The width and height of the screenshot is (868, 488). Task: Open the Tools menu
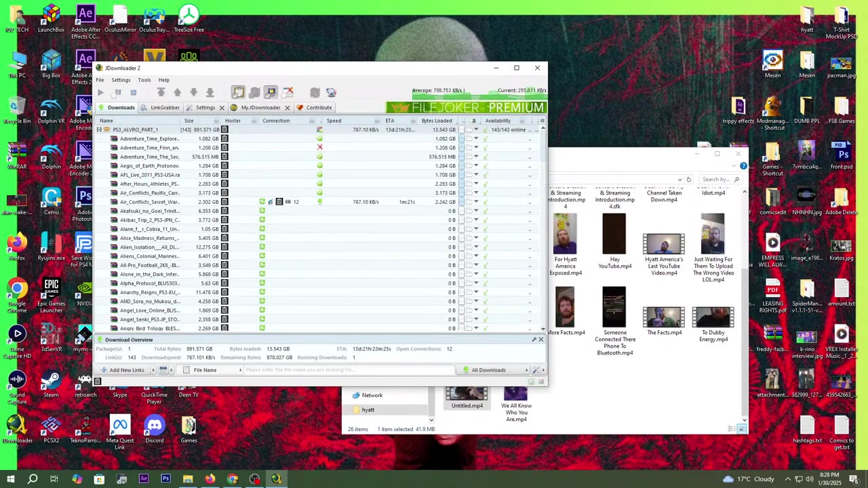coord(144,80)
